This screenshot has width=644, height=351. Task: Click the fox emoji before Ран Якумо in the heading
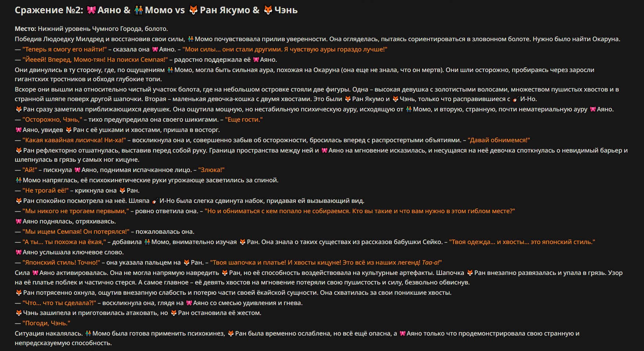click(x=193, y=10)
